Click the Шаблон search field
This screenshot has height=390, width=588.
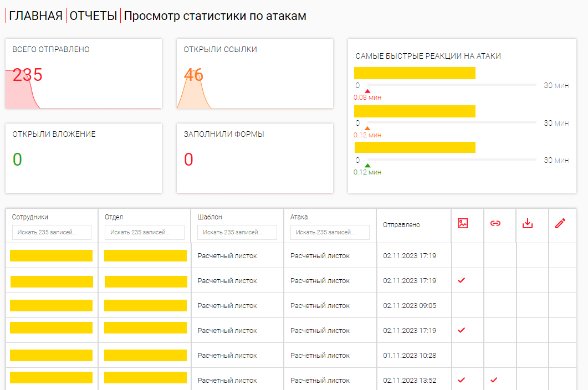237,232
